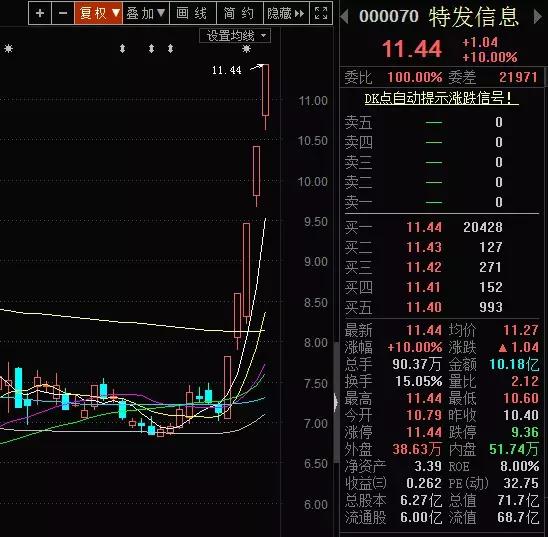Viewport: 548px width, 537px height.
Task: Open the DK点自动提示涨跌信号 link
Action: pos(441,99)
